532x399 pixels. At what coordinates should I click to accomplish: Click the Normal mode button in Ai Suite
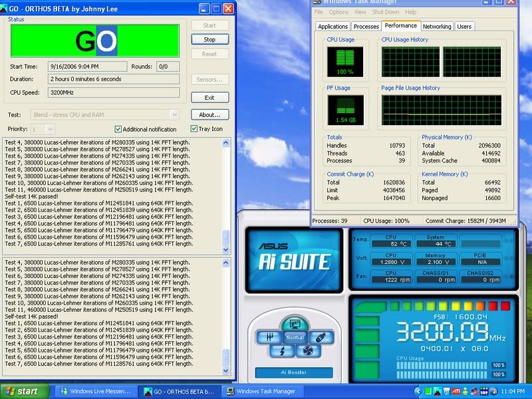(x=295, y=338)
